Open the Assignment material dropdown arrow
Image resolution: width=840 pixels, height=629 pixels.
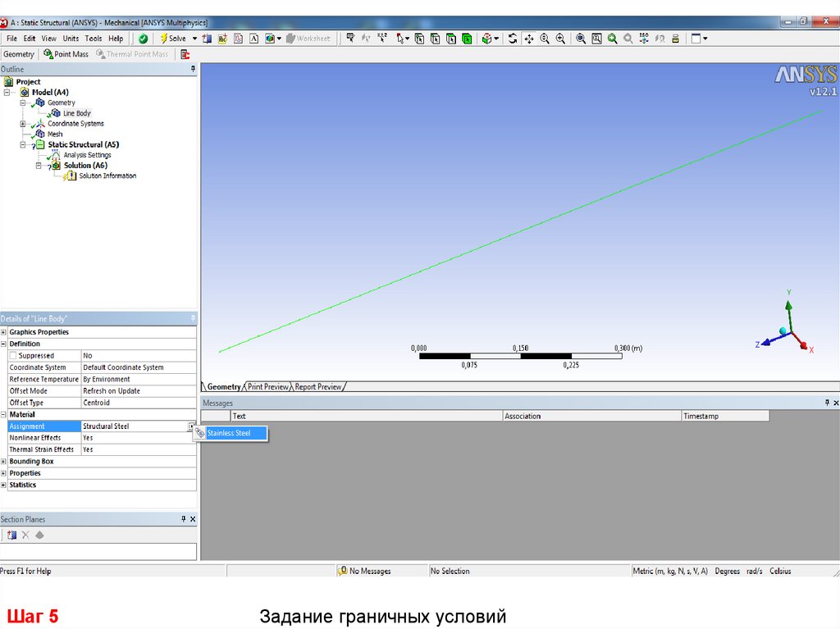click(190, 426)
